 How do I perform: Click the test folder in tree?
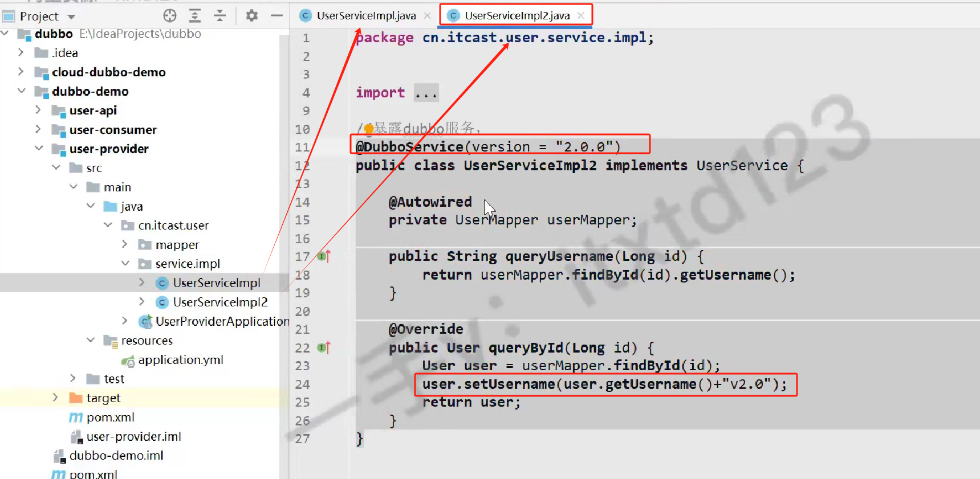pos(114,379)
